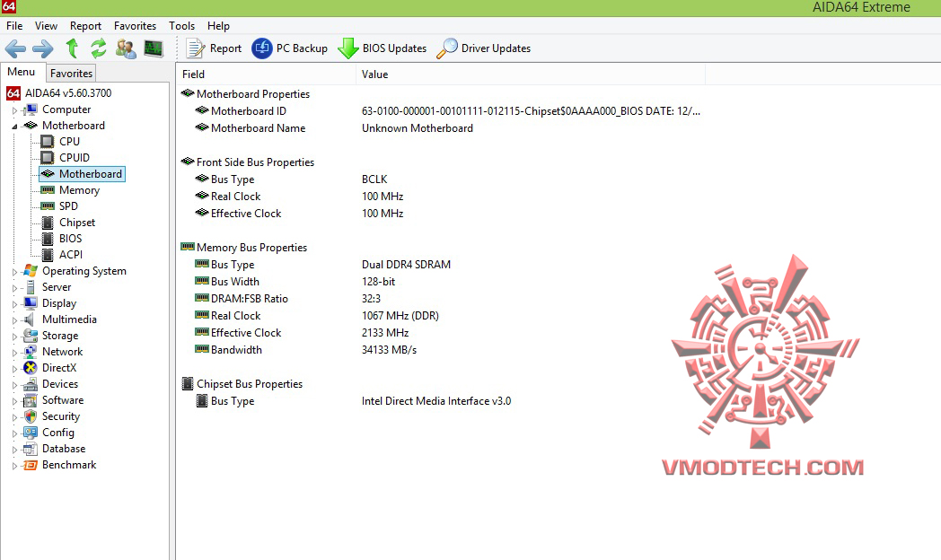The width and height of the screenshot is (941, 560).
Task: Open the File menu
Action: [14, 26]
